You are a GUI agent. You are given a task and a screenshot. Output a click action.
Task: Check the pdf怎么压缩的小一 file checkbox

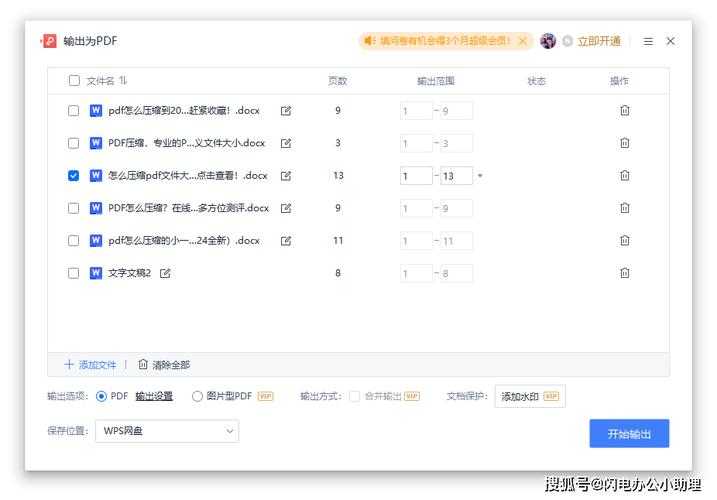pos(73,241)
